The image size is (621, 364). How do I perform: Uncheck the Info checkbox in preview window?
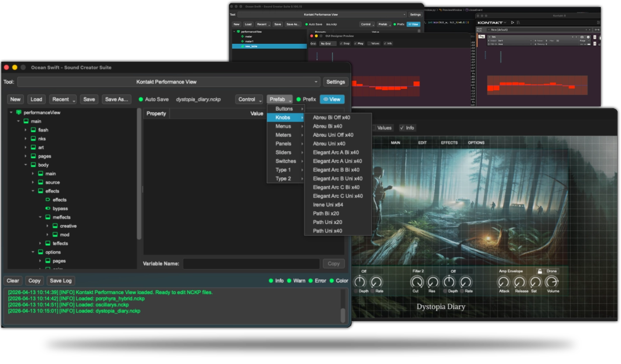pos(402,128)
